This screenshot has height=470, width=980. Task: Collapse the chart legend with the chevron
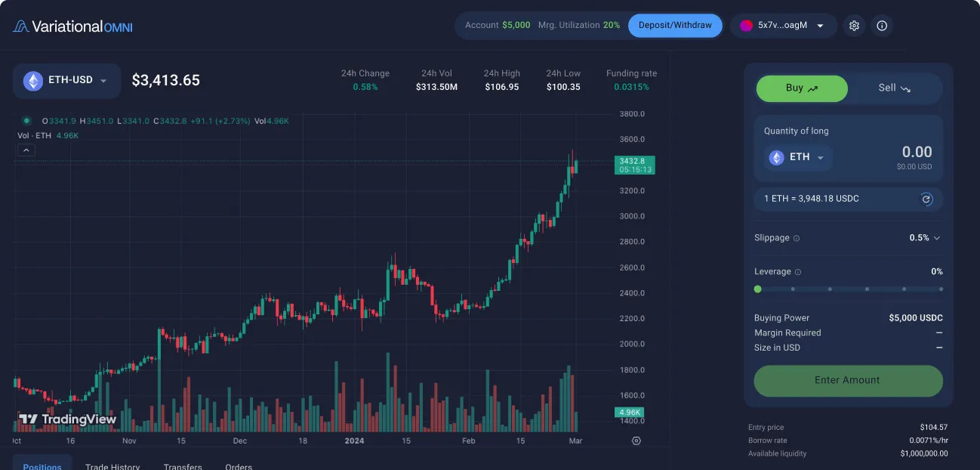pyautogui.click(x=26, y=150)
